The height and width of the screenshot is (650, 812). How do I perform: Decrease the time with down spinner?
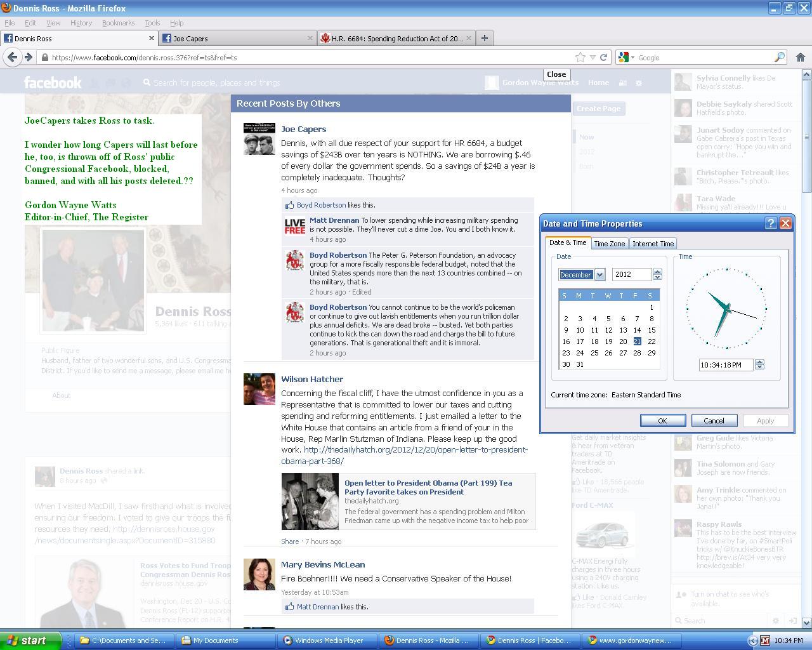[x=759, y=368]
